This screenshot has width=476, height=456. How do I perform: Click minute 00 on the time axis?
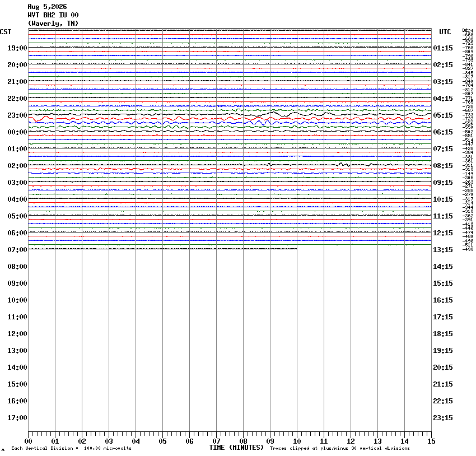28,441
